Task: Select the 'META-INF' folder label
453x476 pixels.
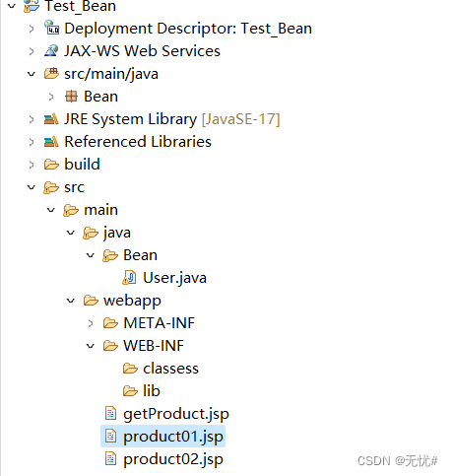Action: (x=160, y=323)
